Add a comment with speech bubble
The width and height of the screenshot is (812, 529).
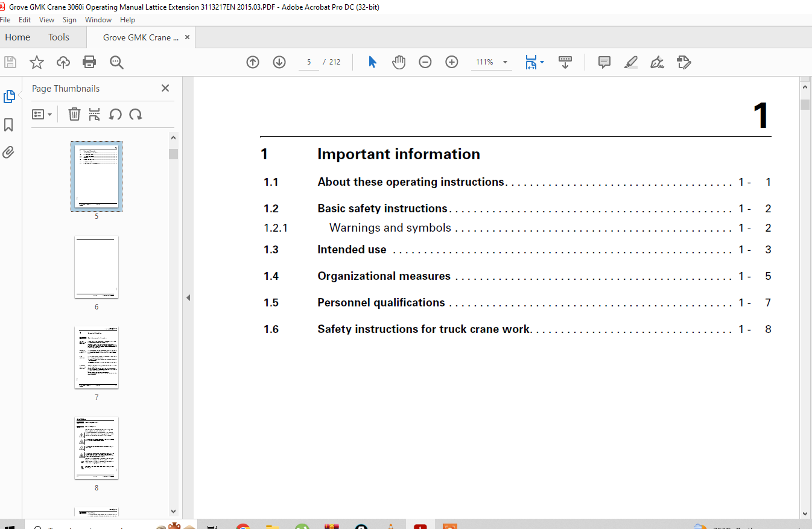click(x=604, y=62)
